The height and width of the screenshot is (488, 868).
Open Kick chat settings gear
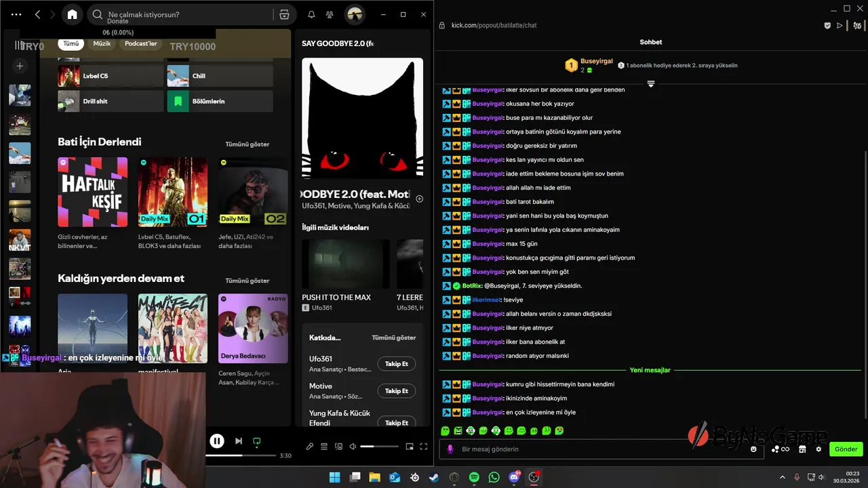coord(818,449)
